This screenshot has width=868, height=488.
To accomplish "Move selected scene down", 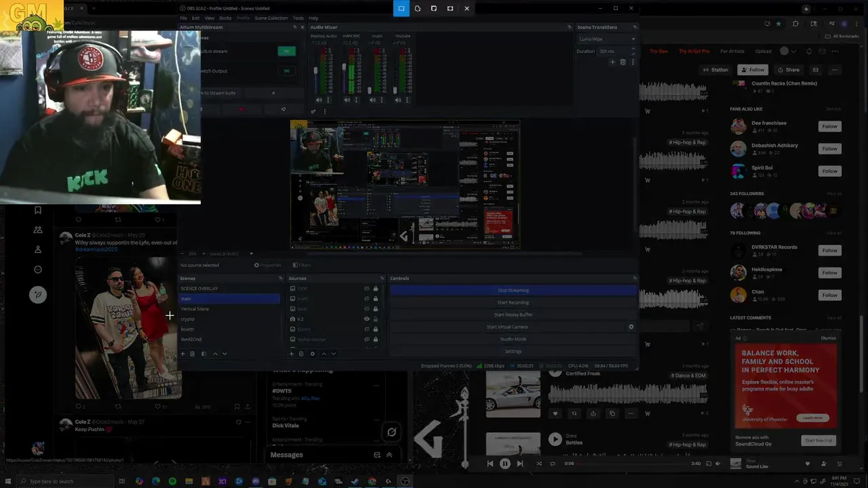I will point(225,354).
